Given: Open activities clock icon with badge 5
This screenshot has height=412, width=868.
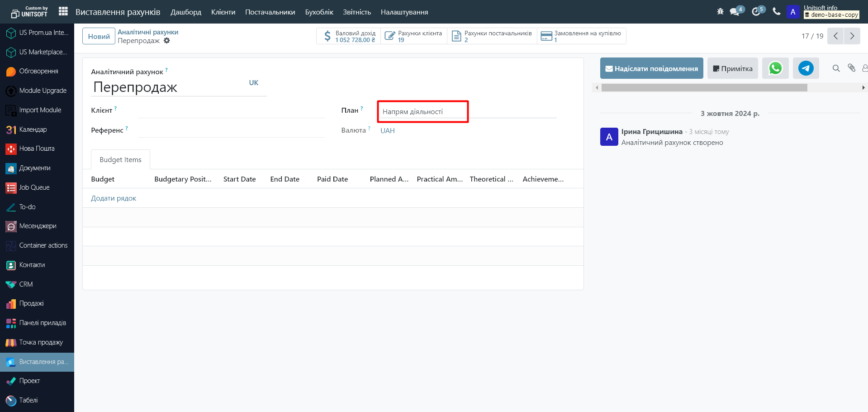Looking at the screenshot, I should 757,11.
